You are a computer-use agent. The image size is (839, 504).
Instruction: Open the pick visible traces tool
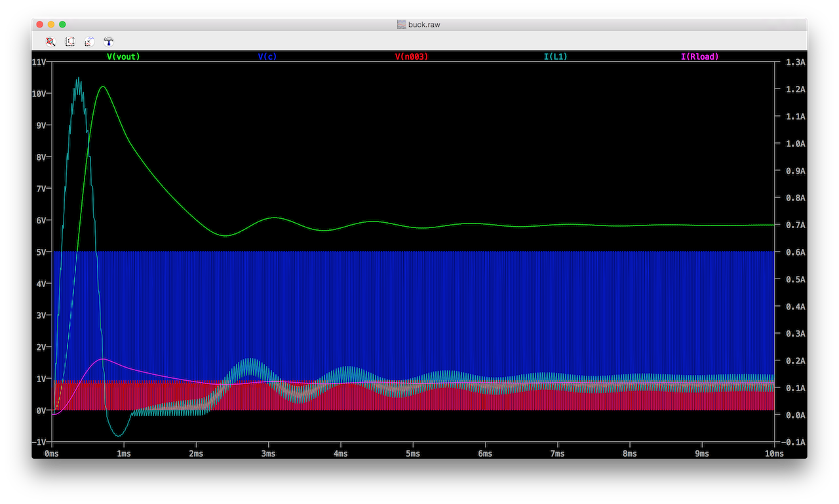pos(90,41)
